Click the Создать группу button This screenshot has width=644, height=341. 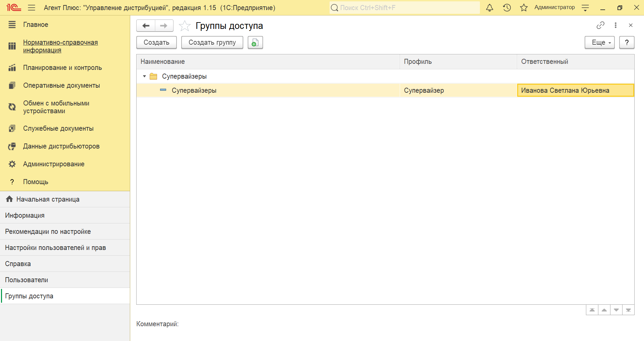point(212,42)
